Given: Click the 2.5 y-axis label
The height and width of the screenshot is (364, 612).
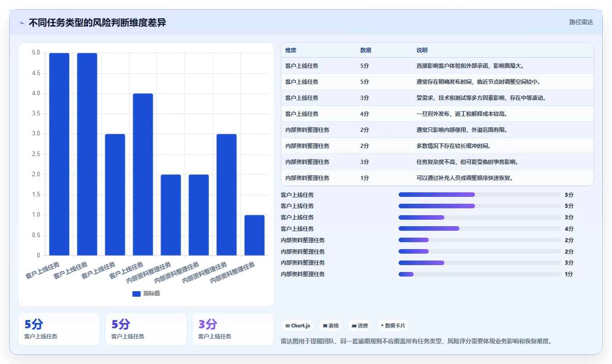Looking at the screenshot, I should pyautogui.click(x=36, y=154).
